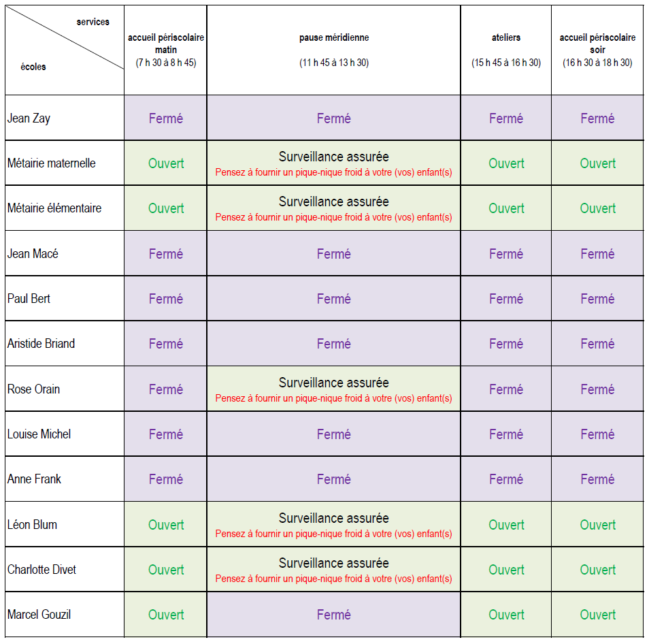Select Marcel Gouzil pause méridienne 'Fermé'
Screen dimensions: 649x644
coord(333,615)
